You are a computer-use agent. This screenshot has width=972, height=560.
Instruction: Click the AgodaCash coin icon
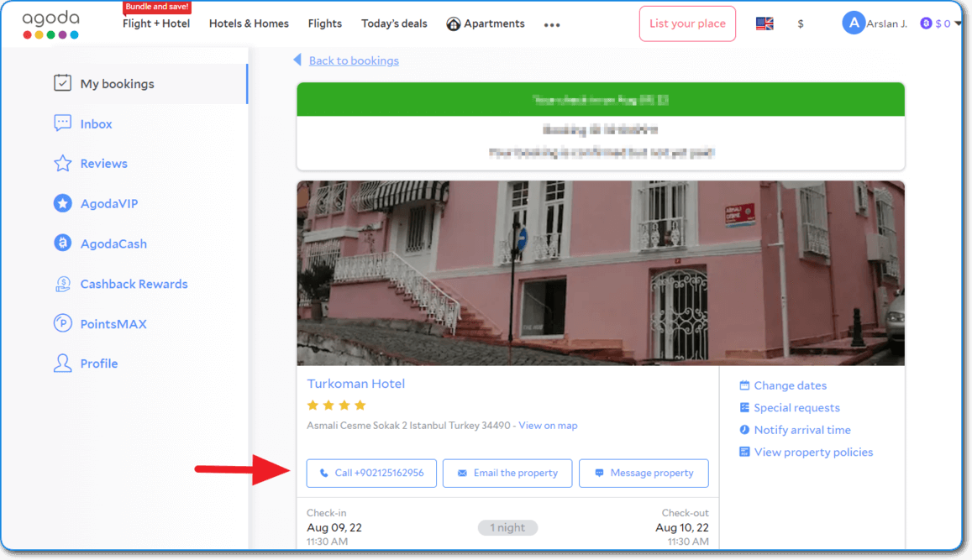[62, 243]
